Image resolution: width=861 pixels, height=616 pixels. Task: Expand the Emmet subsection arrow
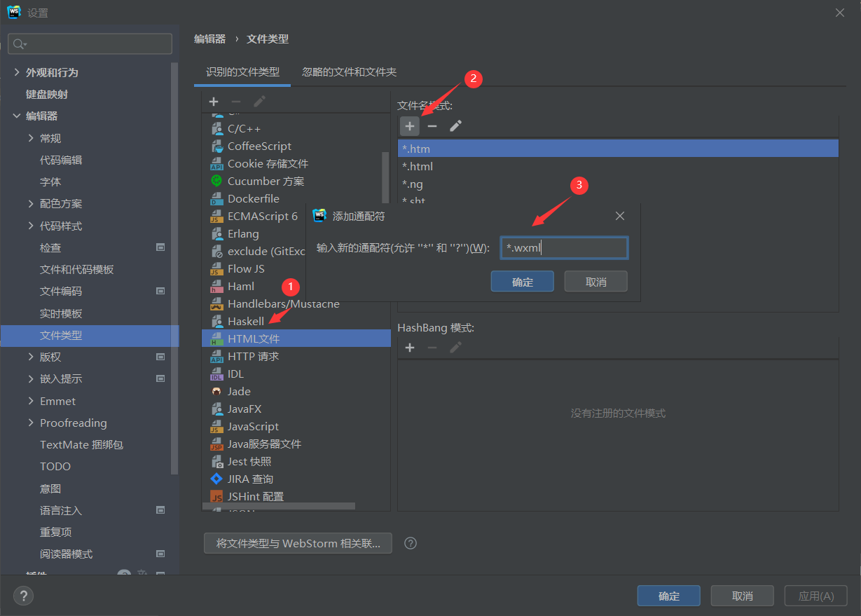[x=31, y=401]
